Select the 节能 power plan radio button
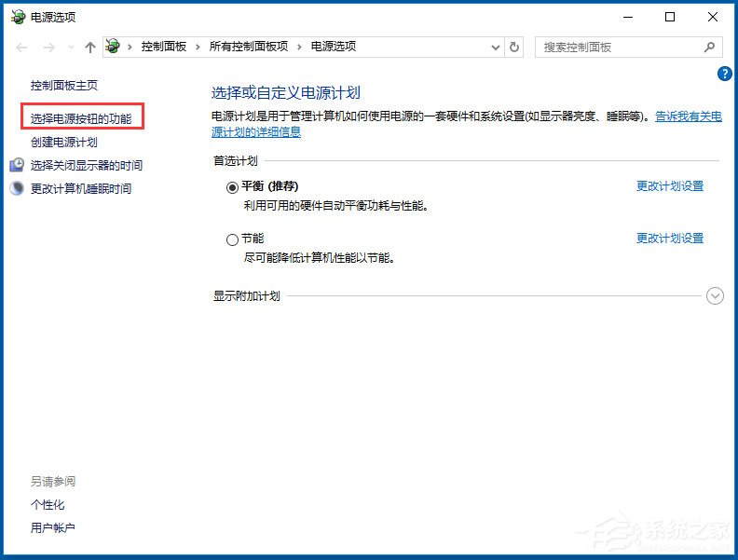This screenshot has width=738, height=560. pyautogui.click(x=232, y=240)
